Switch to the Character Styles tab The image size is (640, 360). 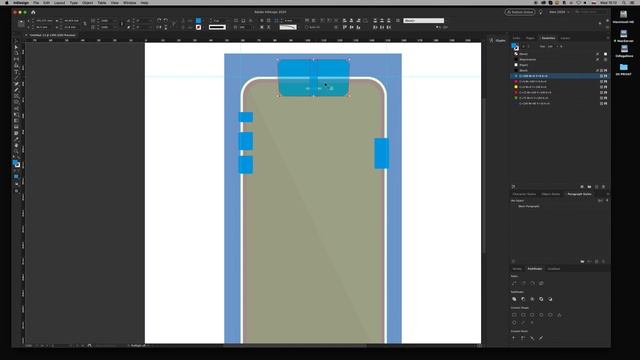click(524, 194)
